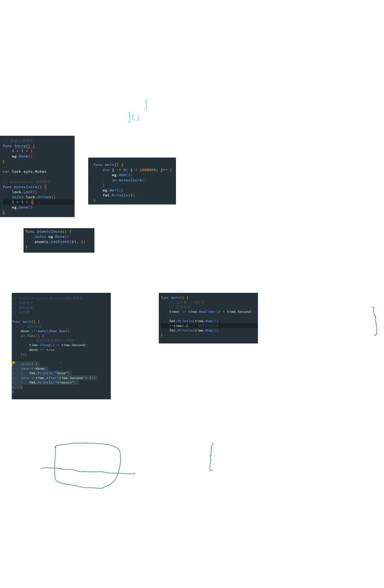Click the "func mutexIncre() {" declaration
Image resolution: width=384 pixels, height=588 pixels.
coord(25,187)
